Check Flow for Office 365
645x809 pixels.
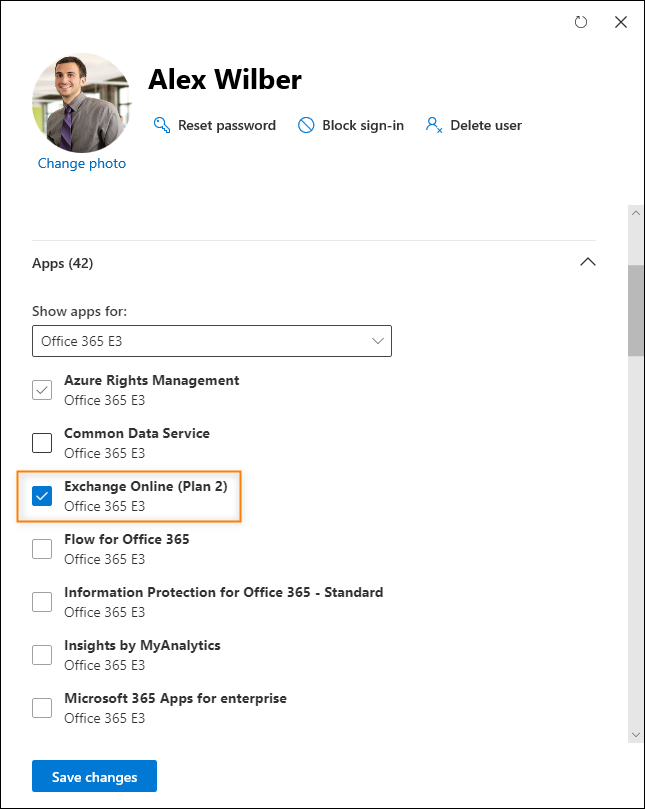42,549
